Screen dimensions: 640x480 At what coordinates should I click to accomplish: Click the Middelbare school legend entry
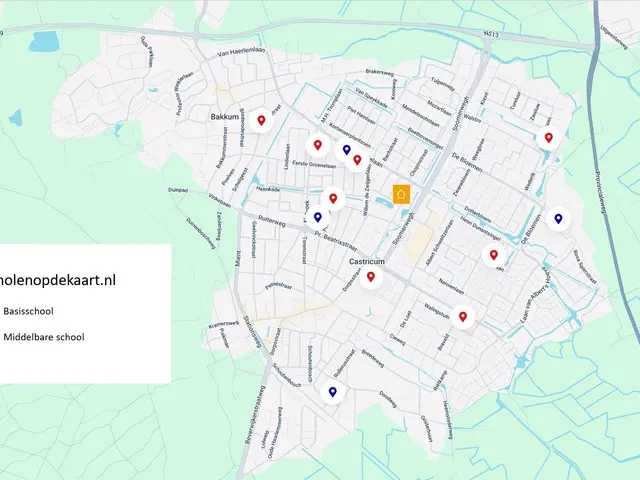[x=44, y=337]
